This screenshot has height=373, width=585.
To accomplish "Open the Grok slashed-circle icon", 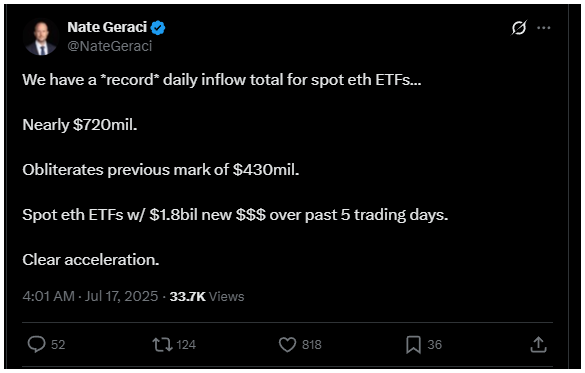I will click(x=519, y=28).
